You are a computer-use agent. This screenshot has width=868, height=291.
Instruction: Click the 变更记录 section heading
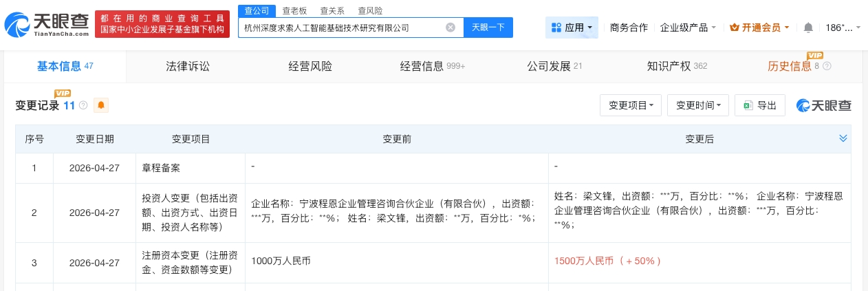37,105
